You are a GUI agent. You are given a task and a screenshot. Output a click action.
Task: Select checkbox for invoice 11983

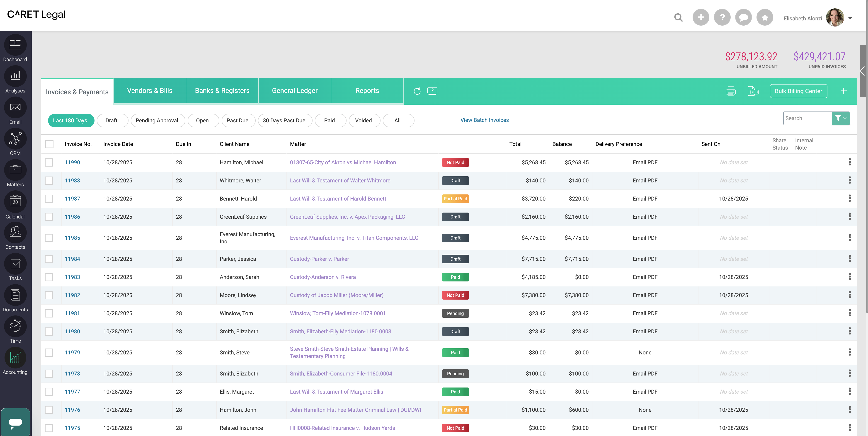click(x=49, y=277)
